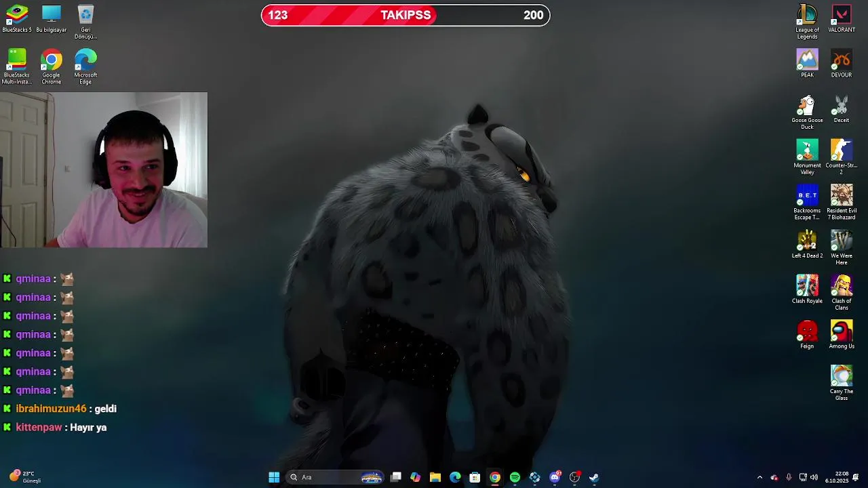Click the taskbar search box labeled Ara
This screenshot has width=868, height=488.
pos(336,477)
